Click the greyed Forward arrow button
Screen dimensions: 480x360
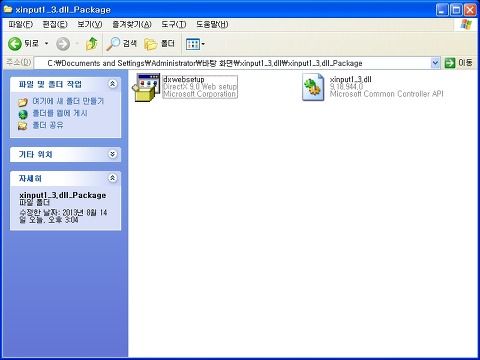tap(63, 44)
